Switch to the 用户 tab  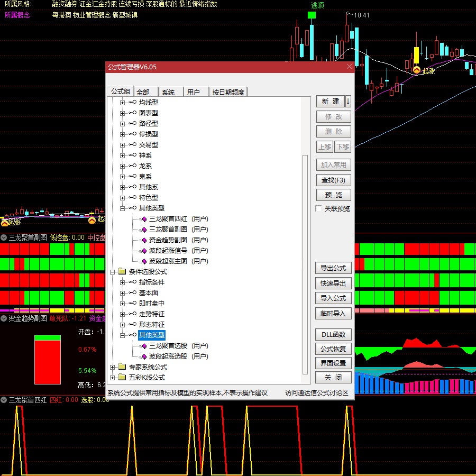click(x=194, y=92)
